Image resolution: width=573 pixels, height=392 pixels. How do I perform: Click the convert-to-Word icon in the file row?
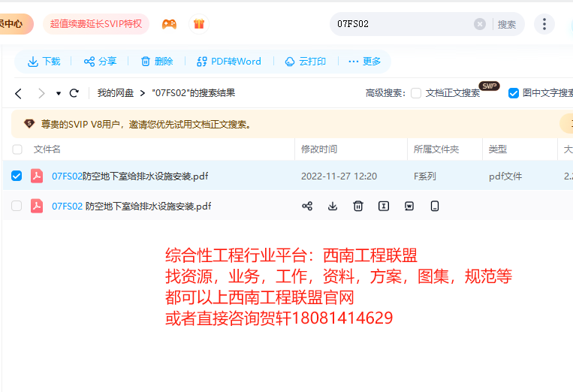click(x=409, y=206)
